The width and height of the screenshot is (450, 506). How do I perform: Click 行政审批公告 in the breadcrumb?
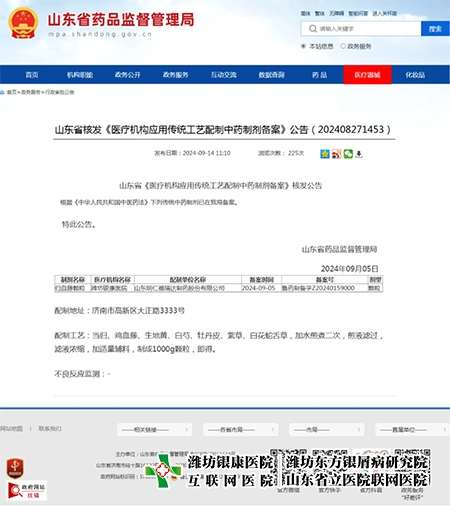click(x=60, y=92)
